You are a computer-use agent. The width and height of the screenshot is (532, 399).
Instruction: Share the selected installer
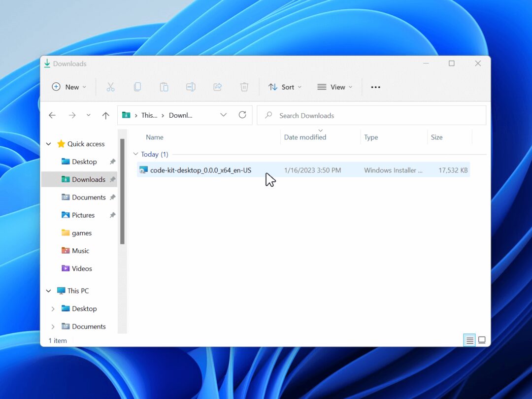[x=217, y=87]
